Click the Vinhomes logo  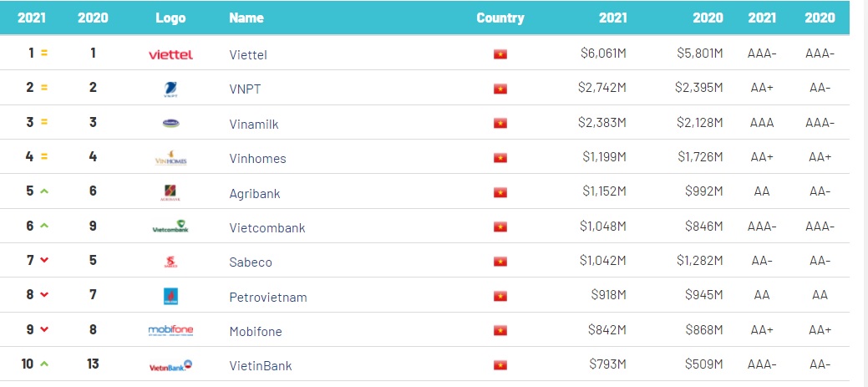click(170, 158)
